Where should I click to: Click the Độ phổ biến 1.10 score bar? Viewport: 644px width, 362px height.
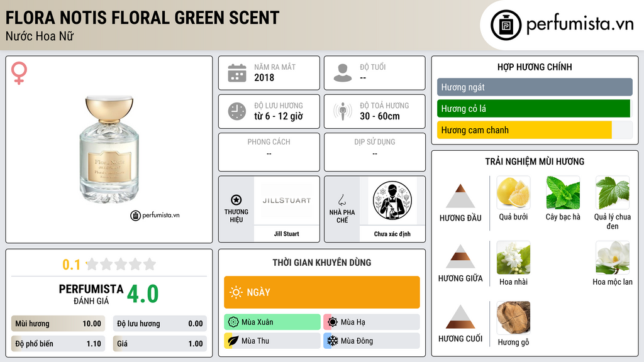58,344
